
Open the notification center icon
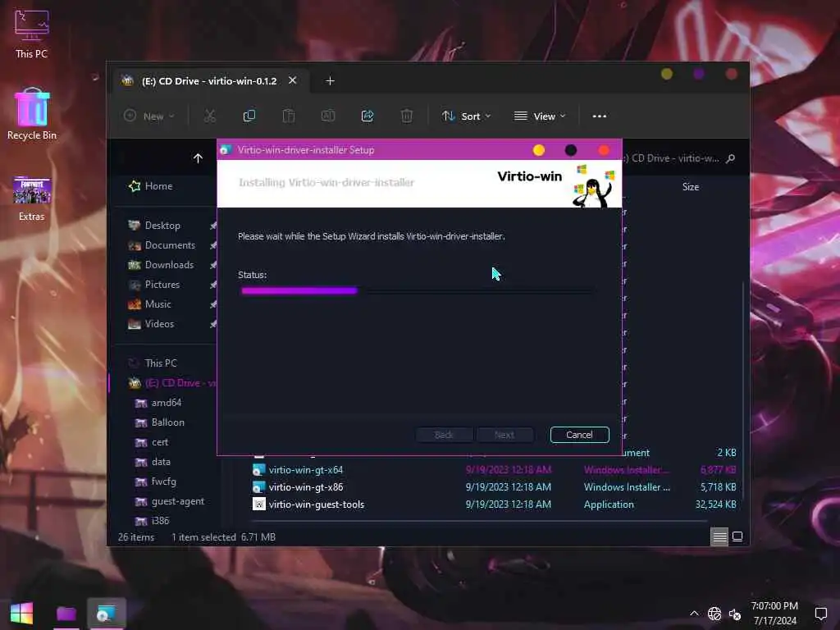click(820, 614)
